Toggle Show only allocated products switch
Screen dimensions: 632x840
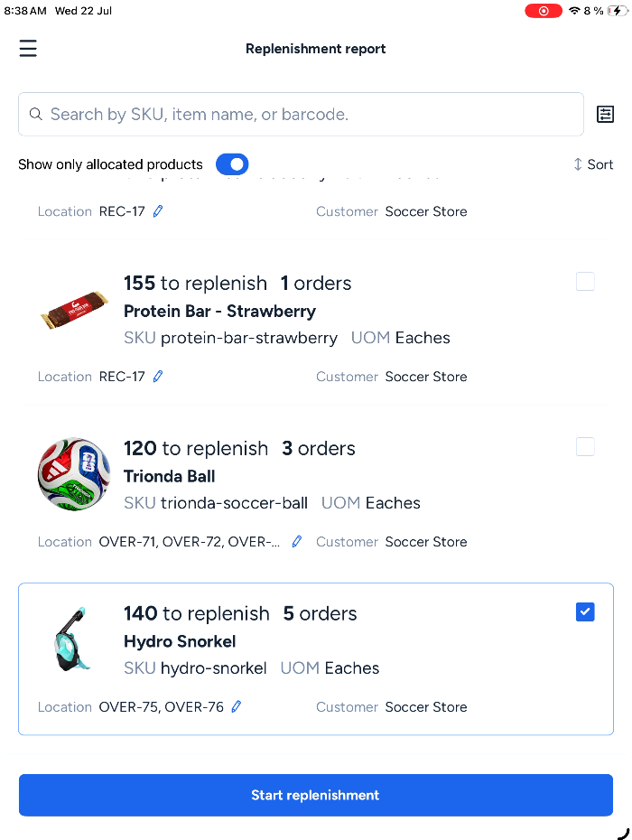click(x=232, y=164)
